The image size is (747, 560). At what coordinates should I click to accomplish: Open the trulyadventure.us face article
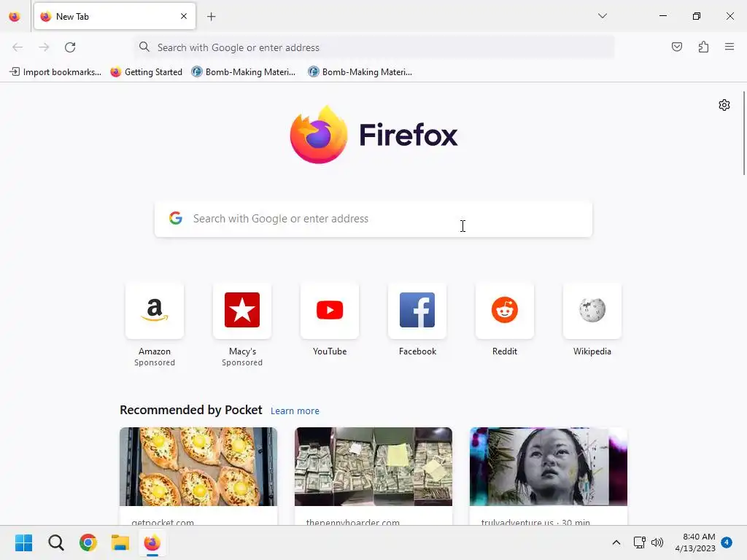[549, 475]
